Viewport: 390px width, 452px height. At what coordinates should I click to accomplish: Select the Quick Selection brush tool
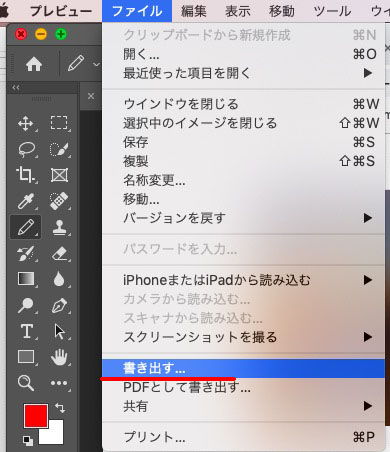[x=59, y=149]
